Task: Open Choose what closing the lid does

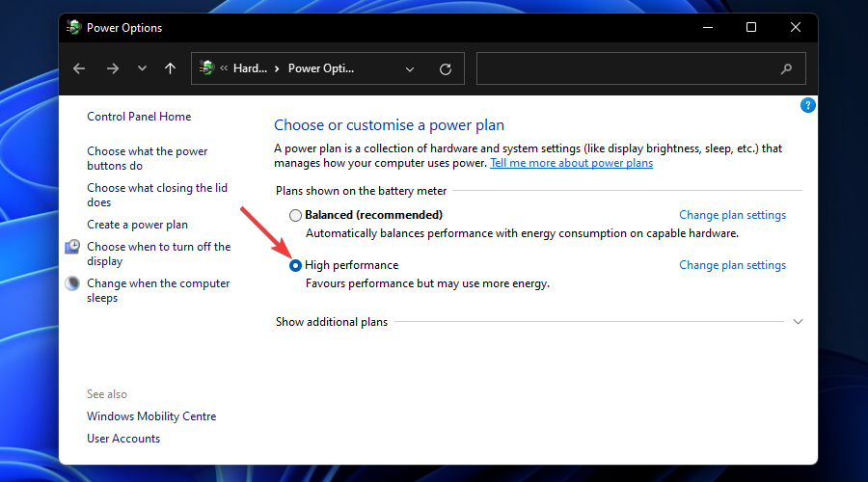Action: point(157,195)
